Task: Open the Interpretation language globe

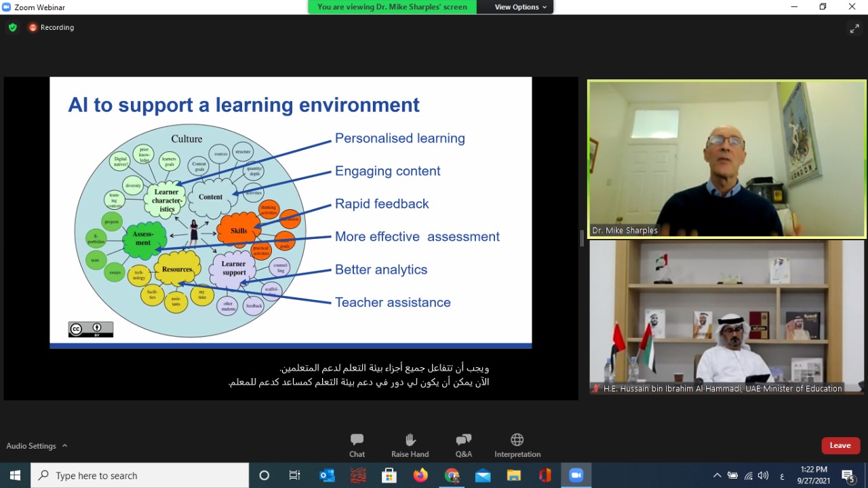Action: (517, 445)
